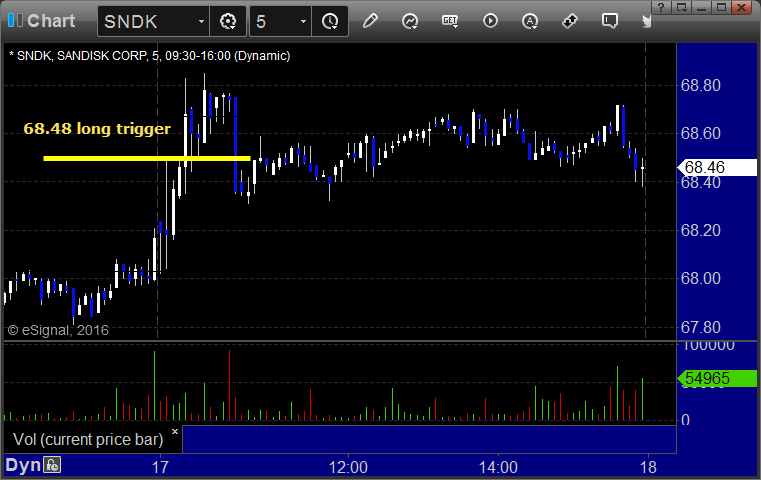Click the 67.80 price axis label

(700, 327)
